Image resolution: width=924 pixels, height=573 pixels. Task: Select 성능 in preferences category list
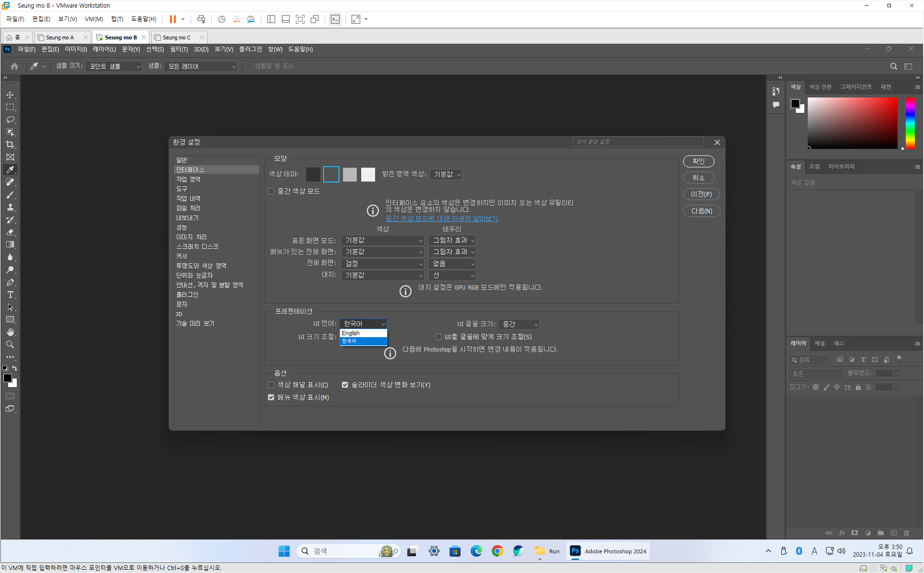pos(182,227)
